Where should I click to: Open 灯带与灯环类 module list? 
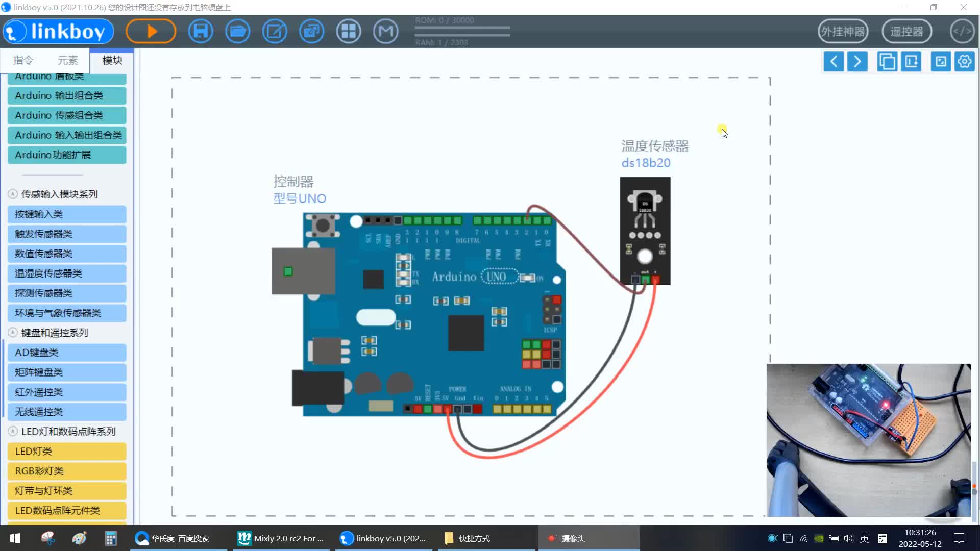(67, 491)
